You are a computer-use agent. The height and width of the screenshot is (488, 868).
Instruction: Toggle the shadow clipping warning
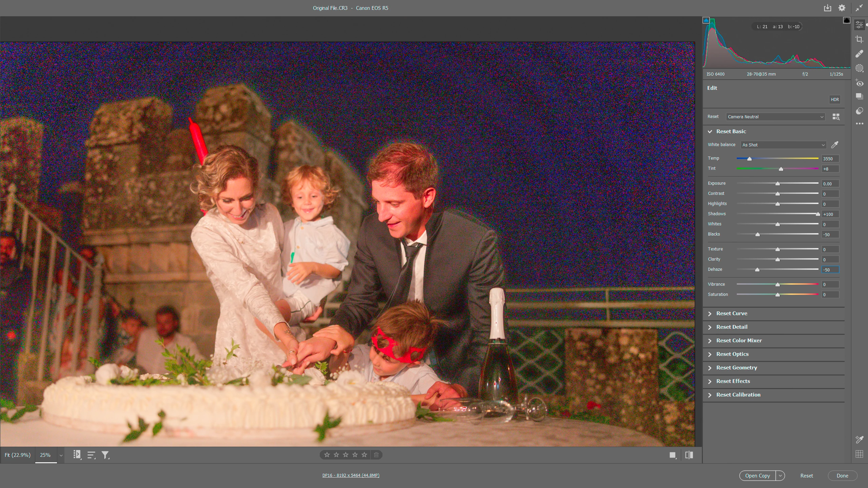tap(706, 20)
